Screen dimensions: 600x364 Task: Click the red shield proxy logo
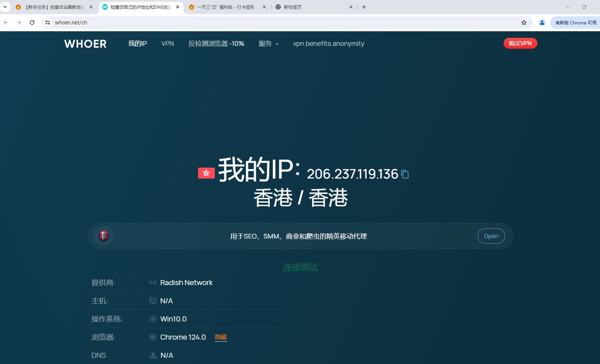pyautogui.click(x=104, y=236)
